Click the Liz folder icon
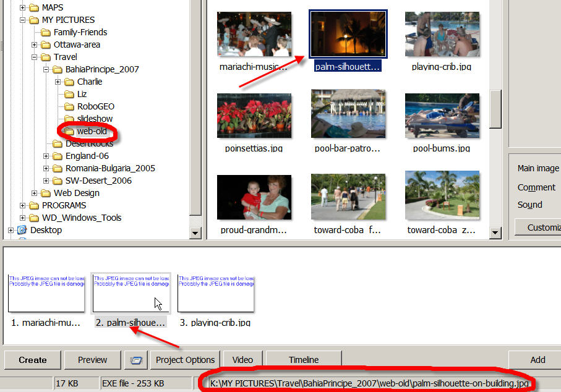This screenshot has height=392, width=561. 69,94
